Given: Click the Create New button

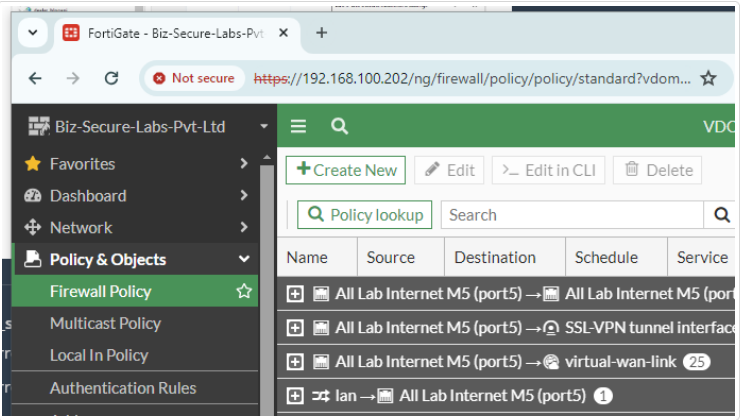Looking at the screenshot, I should coord(345,170).
